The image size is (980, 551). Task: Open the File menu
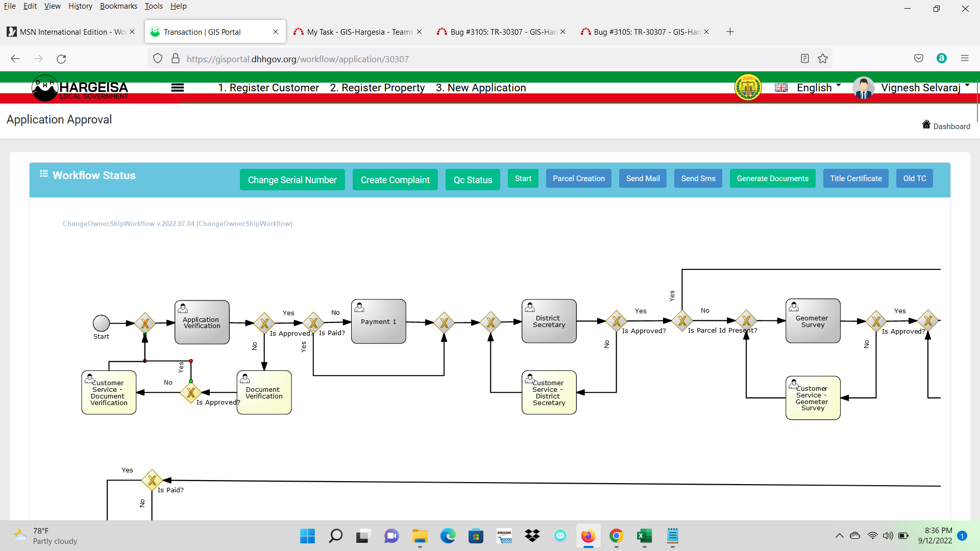click(x=10, y=6)
